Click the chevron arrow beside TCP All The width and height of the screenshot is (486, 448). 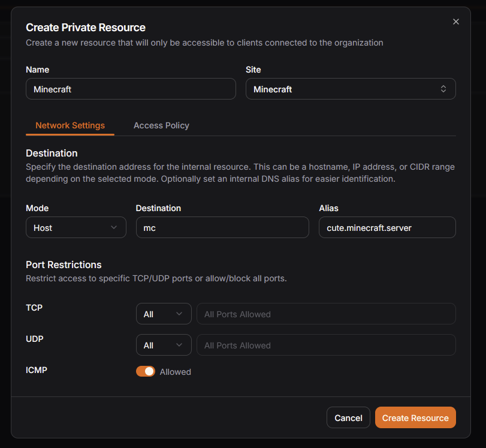[x=179, y=314]
